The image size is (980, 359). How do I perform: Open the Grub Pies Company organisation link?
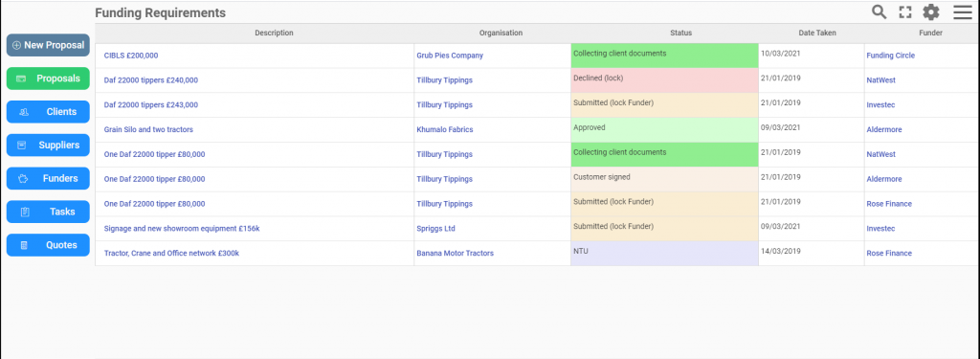click(x=450, y=56)
